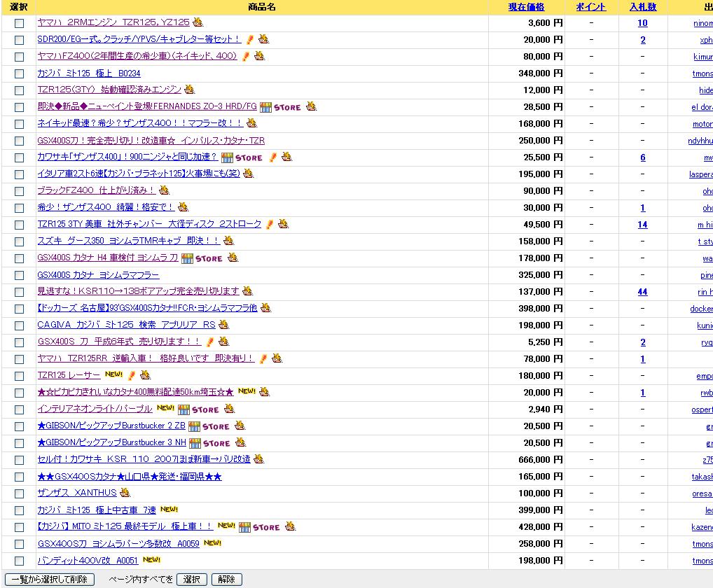Click the 解除 button to deselect all

click(226, 580)
